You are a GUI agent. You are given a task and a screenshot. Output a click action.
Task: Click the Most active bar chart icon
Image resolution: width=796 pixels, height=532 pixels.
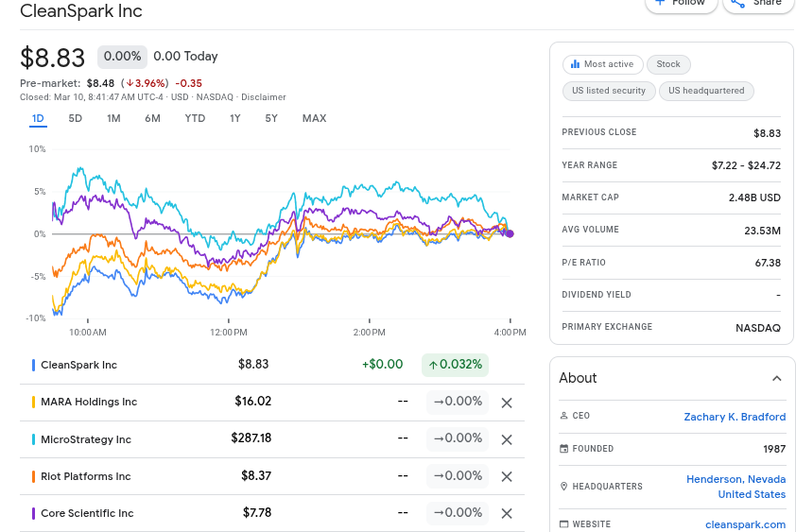click(575, 64)
